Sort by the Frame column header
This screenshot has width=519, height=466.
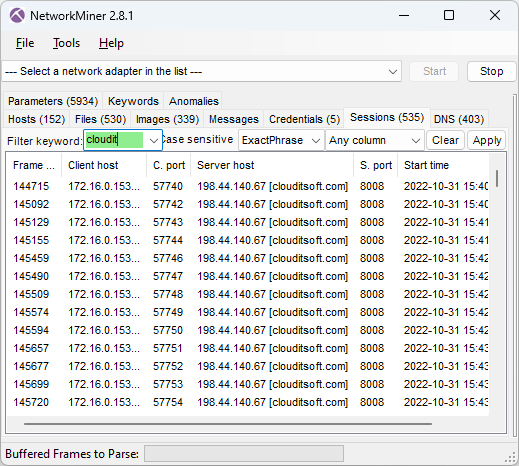click(34, 165)
